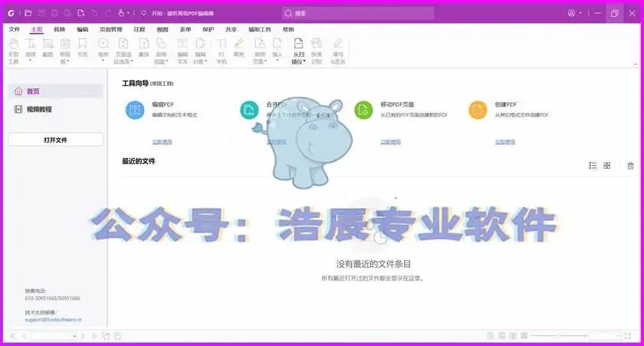This screenshot has width=644, height=346.
Task: Click 'Use Now' link under Edit PDF
Action: pyautogui.click(x=162, y=142)
